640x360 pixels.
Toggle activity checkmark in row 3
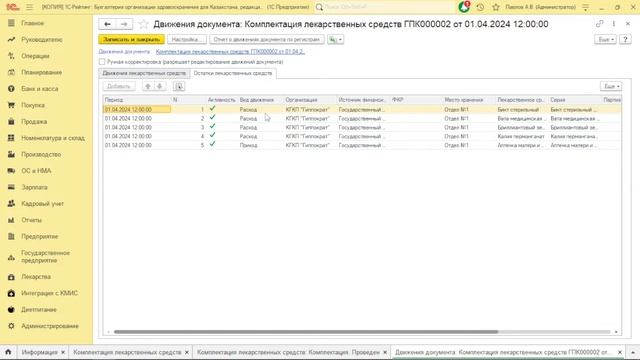(x=212, y=127)
